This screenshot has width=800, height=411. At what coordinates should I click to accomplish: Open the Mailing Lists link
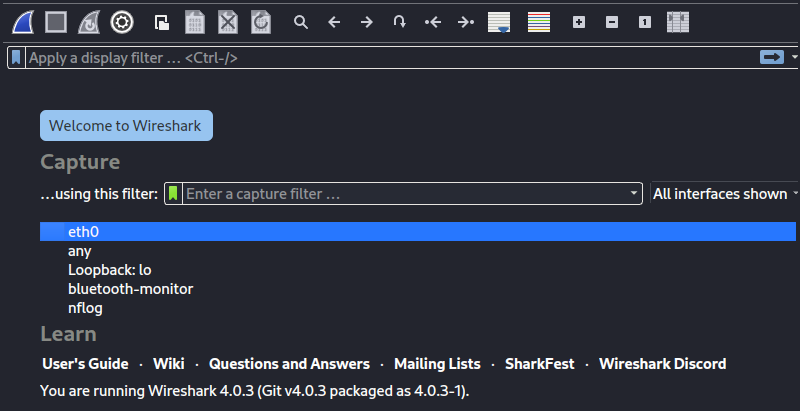pyautogui.click(x=437, y=364)
